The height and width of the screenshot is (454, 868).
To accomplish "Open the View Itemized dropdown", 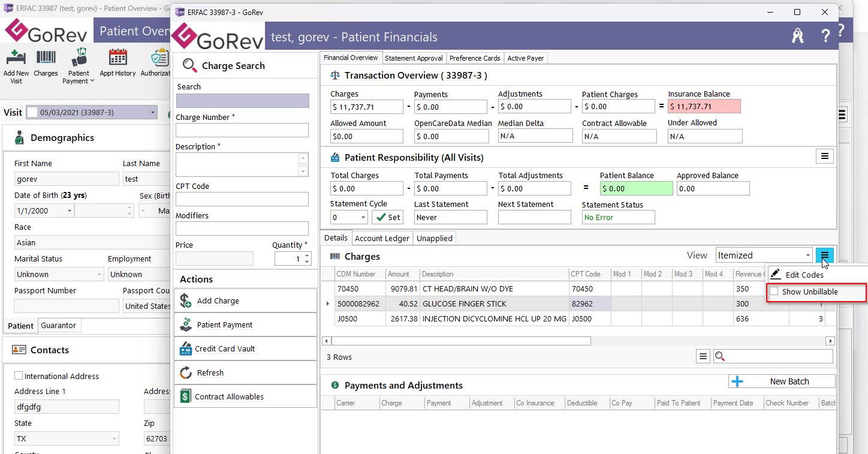I will click(x=807, y=255).
